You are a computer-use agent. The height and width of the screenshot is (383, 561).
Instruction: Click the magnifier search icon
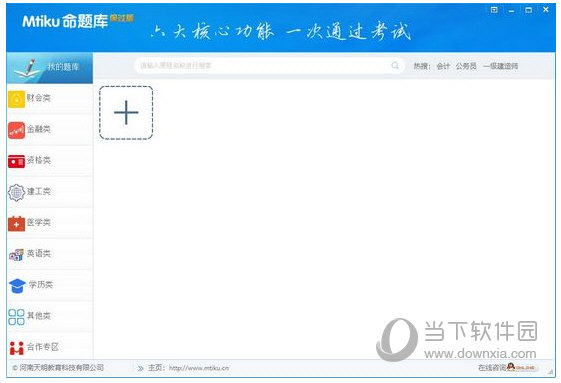395,66
